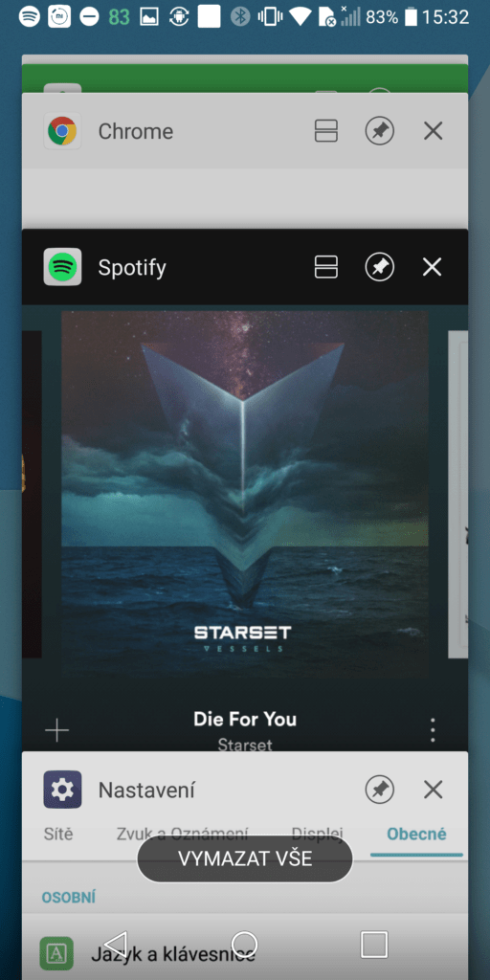Viewport: 490px width, 980px height.
Task: Open three-dot menu for Die For You
Action: click(433, 730)
